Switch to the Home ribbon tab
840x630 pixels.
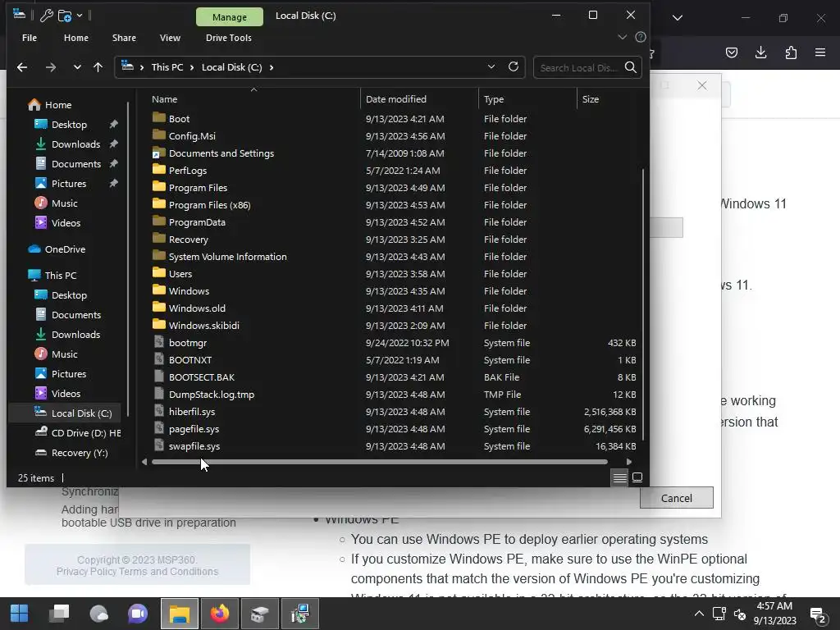click(76, 38)
